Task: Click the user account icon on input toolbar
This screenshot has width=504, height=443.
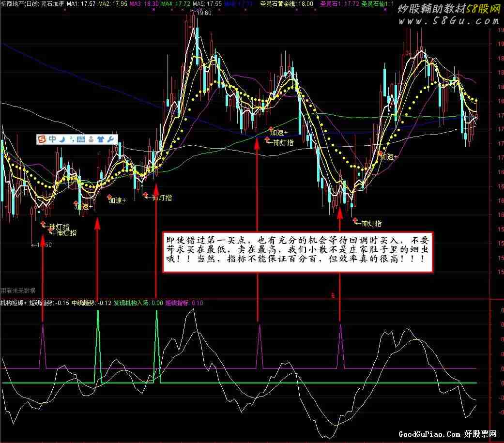Action: point(91,139)
